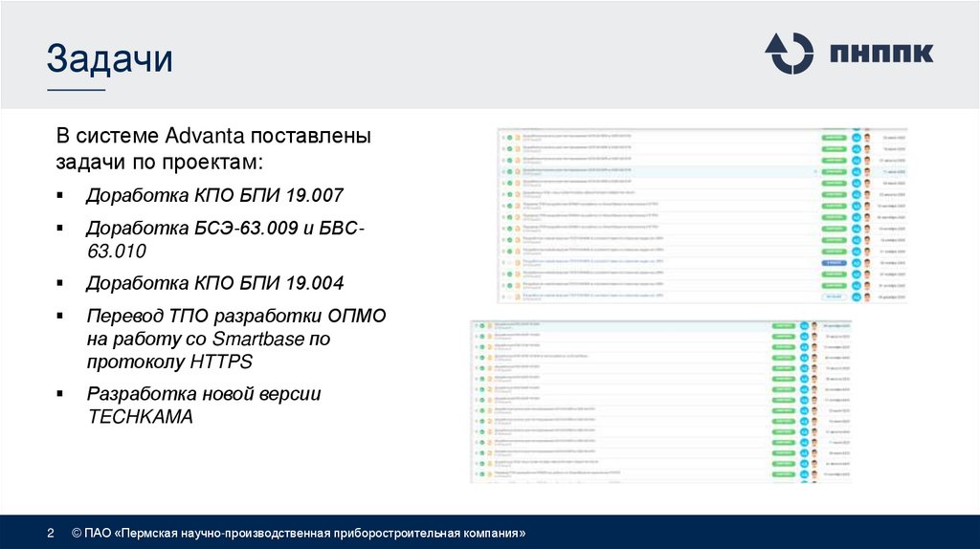Image resolution: width=980 pixels, height=549 pixels.
Task: Click the ПНППК circular arrow logo
Action: pos(790,54)
